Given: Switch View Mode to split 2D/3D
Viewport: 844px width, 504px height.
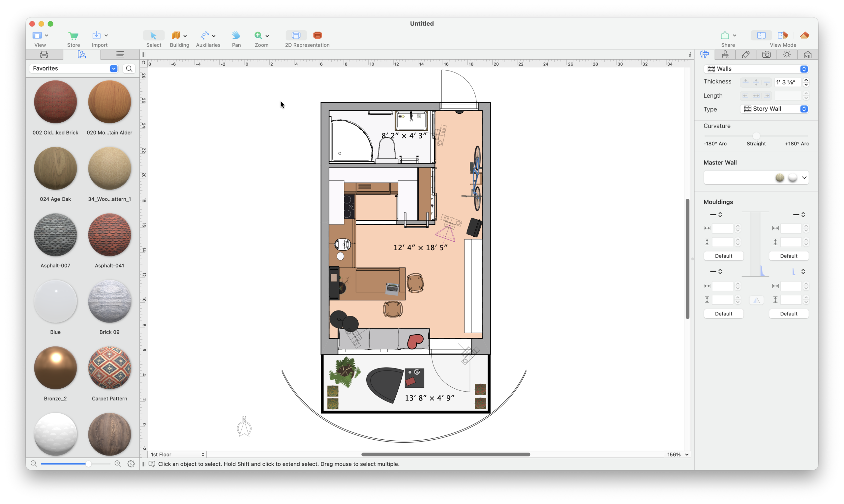Looking at the screenshot, I should coord(783,35).
